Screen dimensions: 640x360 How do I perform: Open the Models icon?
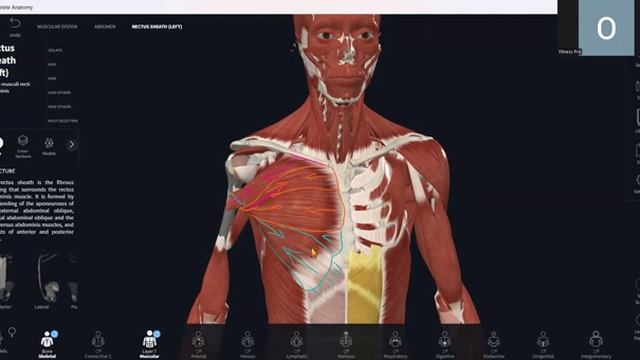click(49, 146)
